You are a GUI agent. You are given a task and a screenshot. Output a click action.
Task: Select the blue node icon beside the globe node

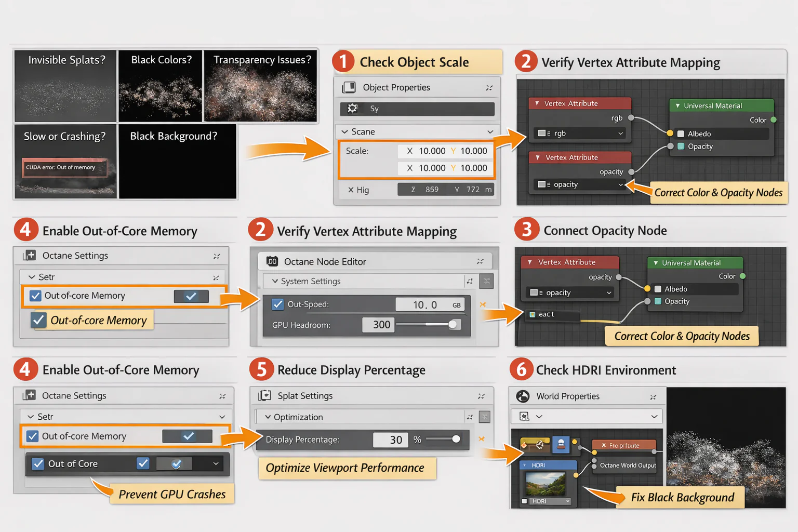tap(561, 444)
